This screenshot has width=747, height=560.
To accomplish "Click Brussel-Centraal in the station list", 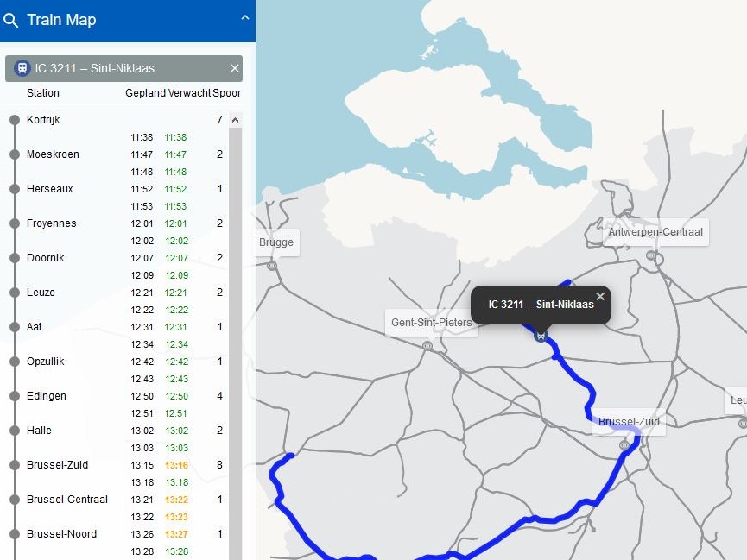I will (66, 500).
